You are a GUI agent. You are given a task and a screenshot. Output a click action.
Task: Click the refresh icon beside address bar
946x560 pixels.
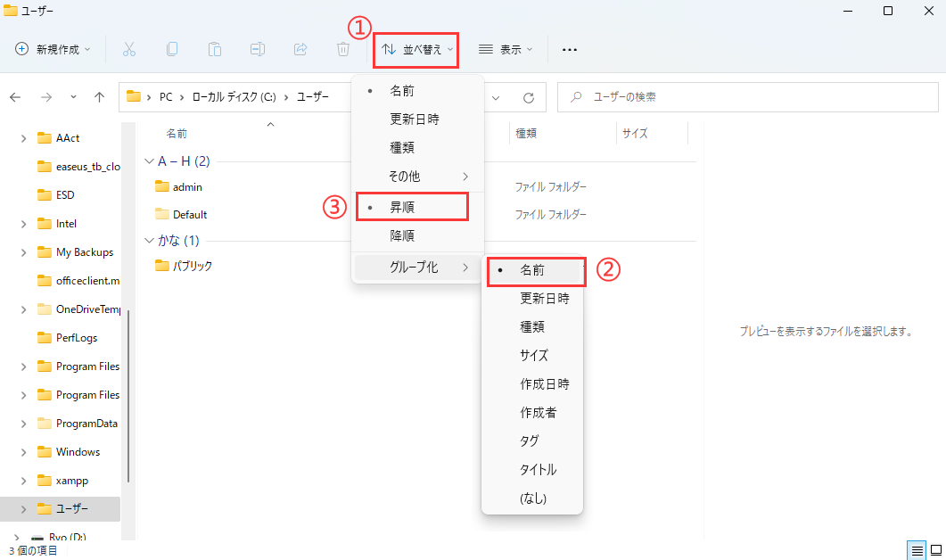529,97
